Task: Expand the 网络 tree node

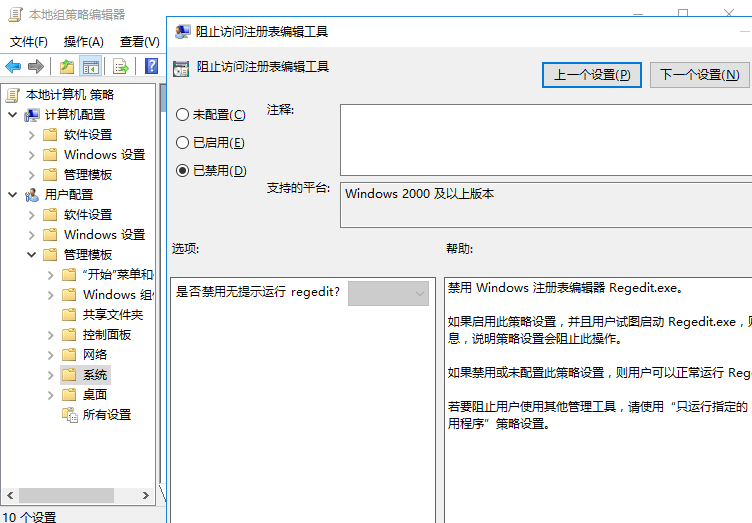Action: pos(50,355)
